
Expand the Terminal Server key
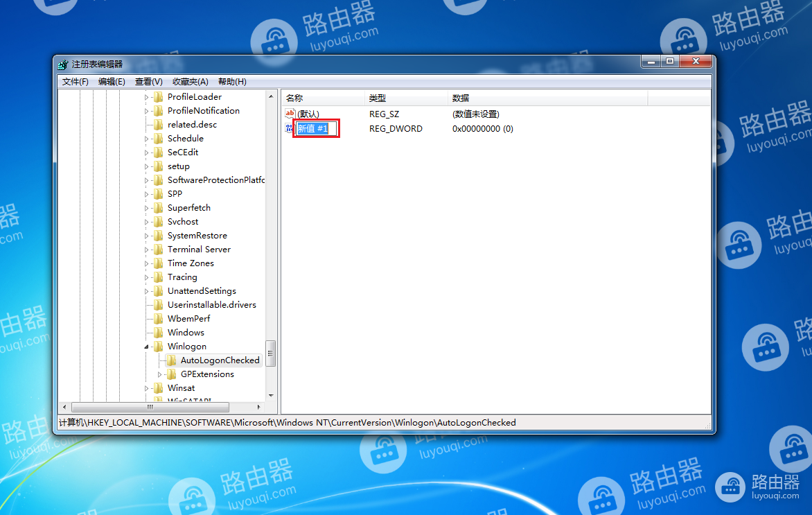tap(146, 250)
